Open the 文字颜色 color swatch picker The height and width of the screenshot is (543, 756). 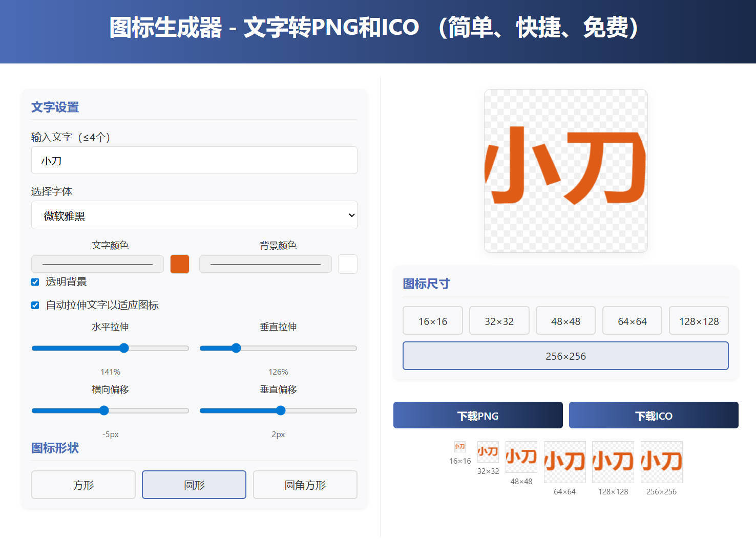179,264
